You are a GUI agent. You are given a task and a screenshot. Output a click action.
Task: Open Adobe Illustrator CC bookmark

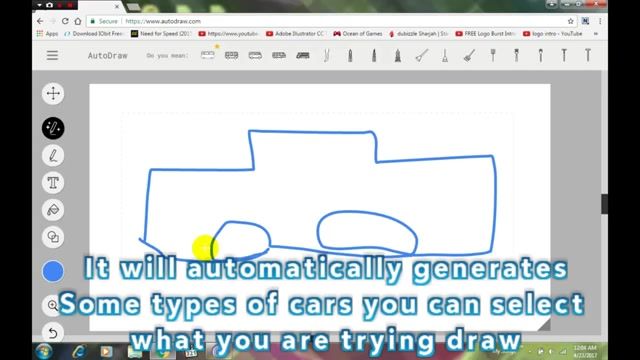point(296,34)
